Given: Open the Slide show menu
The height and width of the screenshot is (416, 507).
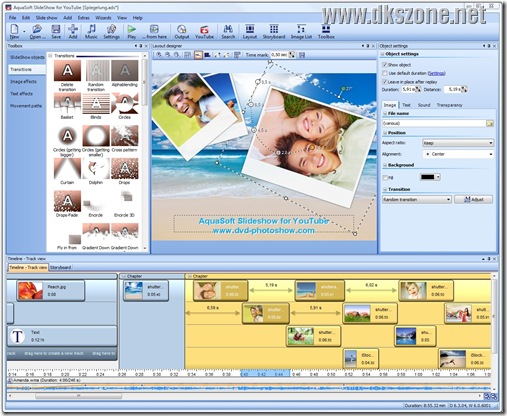Looking at the screenshot, I should tap(46, 18).
